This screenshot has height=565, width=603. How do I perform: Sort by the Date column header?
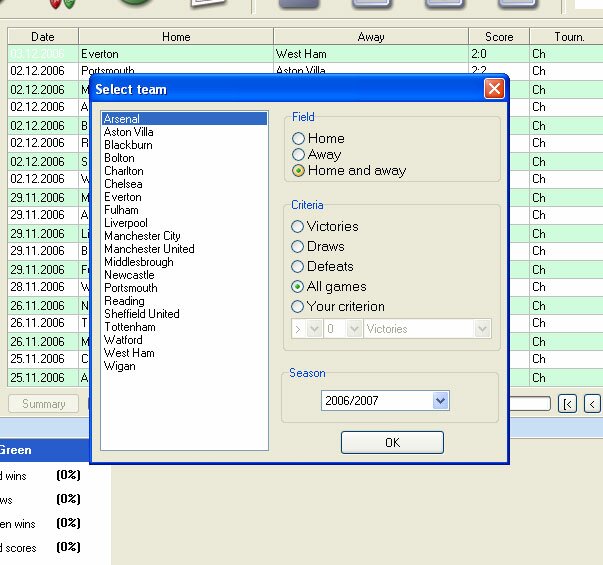(x=43, y=37)
